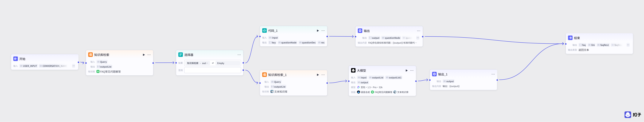The height and width of the screenshot is (122, 644).
Task: Click the 选择器 IF icon
Action: [181, 55]
